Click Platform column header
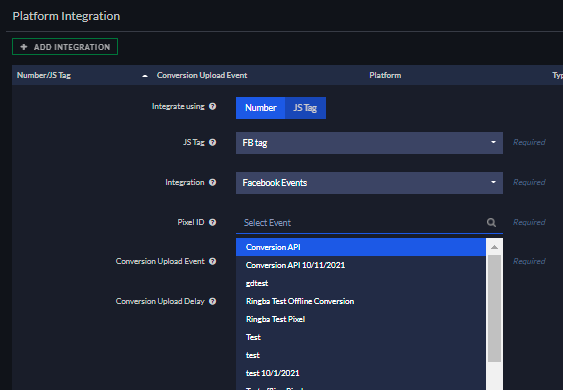Screen dimensions: 563x390 [x=385, y=75]
